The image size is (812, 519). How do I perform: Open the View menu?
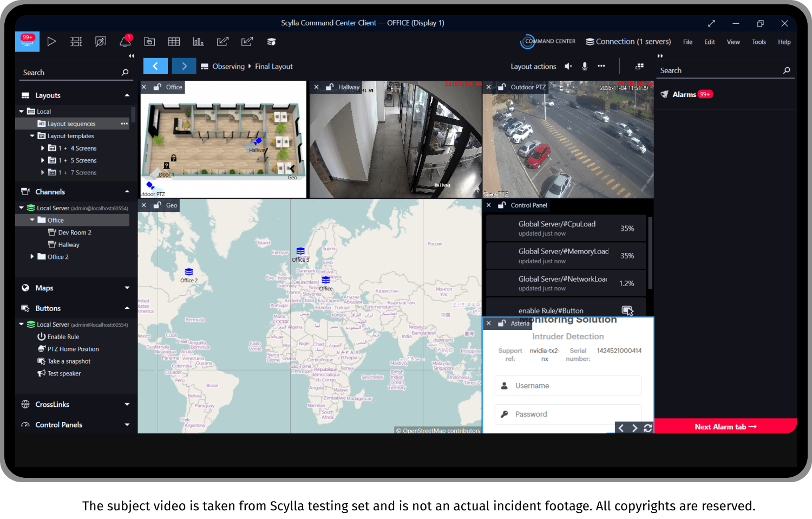click(734, 42)
